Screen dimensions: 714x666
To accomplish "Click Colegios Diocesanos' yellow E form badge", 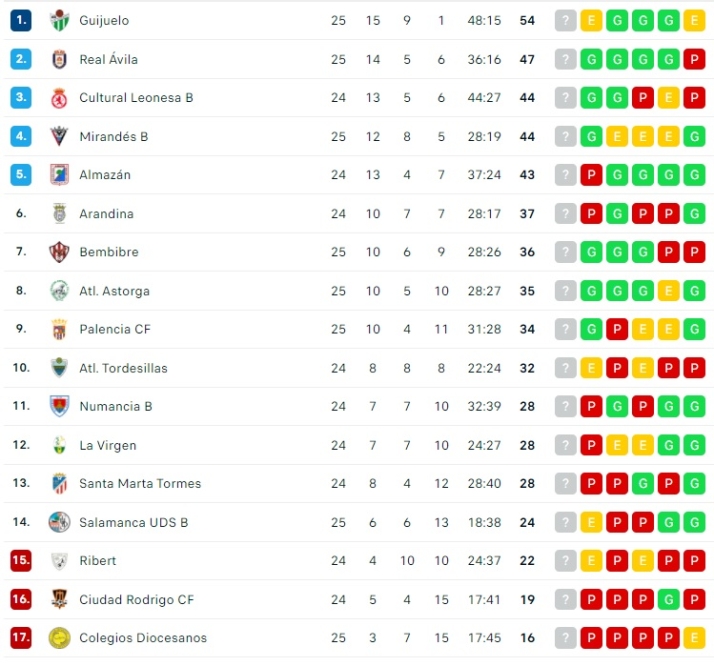I will [x=695, y=638].
